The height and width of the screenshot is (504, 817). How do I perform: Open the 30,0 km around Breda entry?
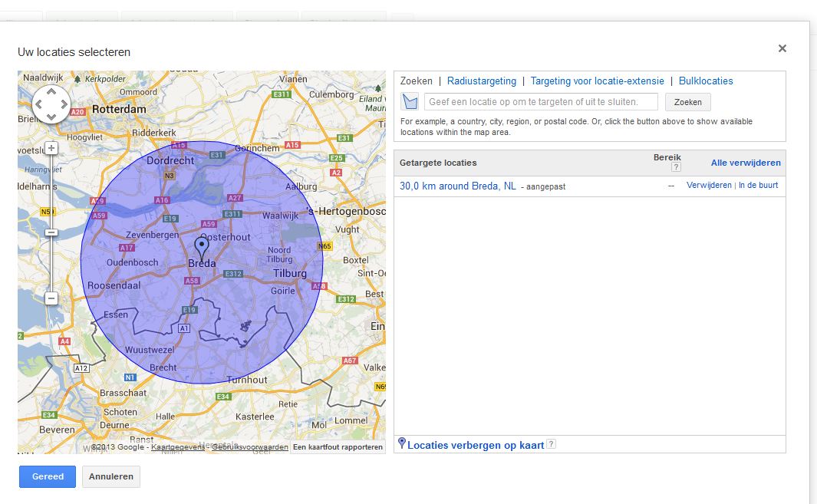(x=457, y=186)
